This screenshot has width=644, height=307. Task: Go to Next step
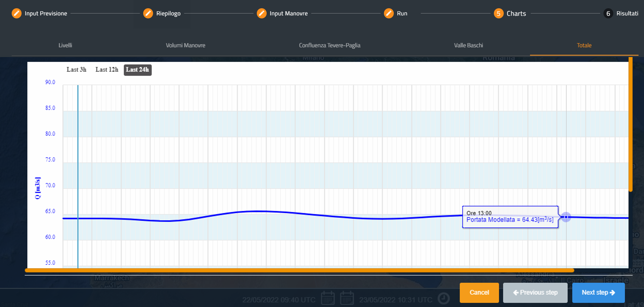coord(598,292)
